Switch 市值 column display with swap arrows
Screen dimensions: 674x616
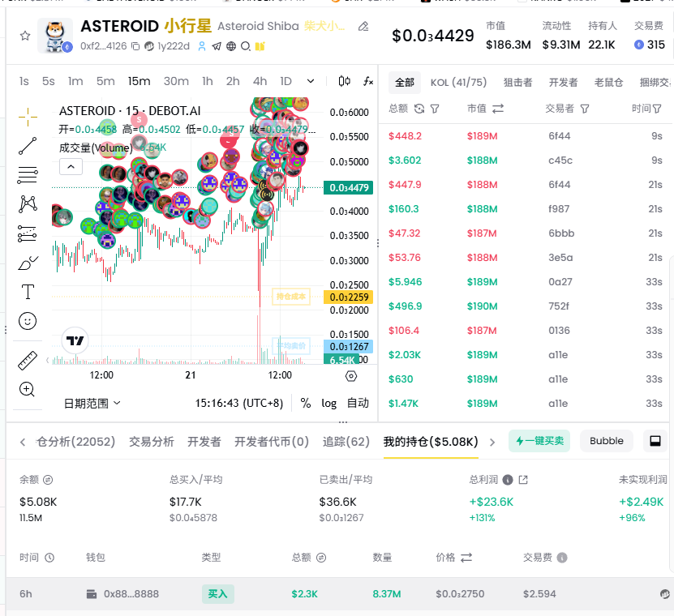click(x=498, y=109)
